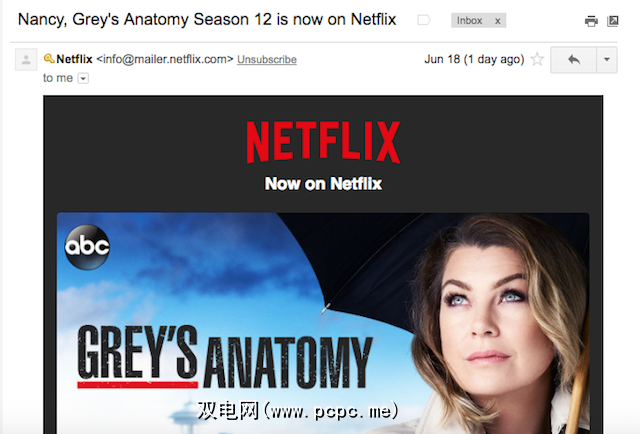Show details arrow next to 'to me'
Image resolution: width=640 pixels, height=434 pixels.
83,78
